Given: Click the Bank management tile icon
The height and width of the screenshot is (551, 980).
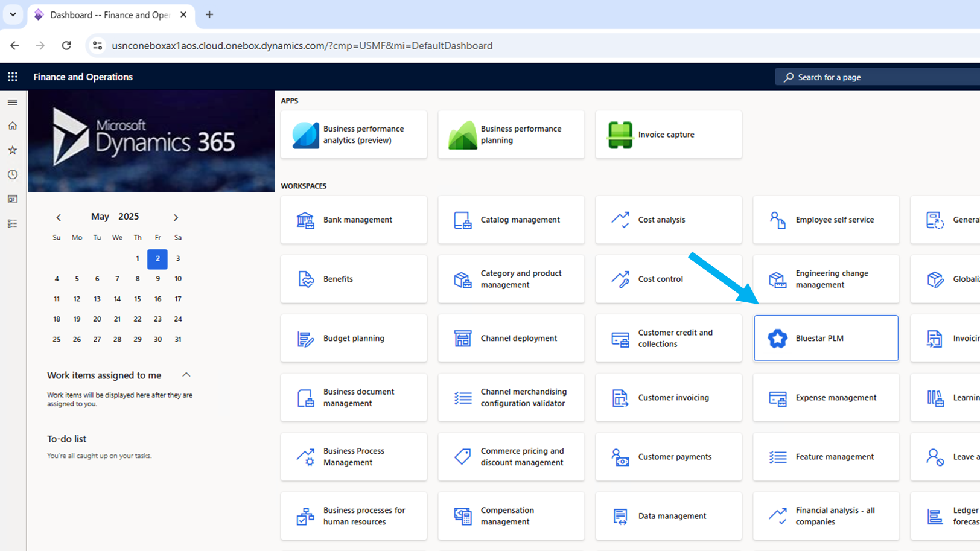Looking at the screenshot, I should click(x=305, y=220).
